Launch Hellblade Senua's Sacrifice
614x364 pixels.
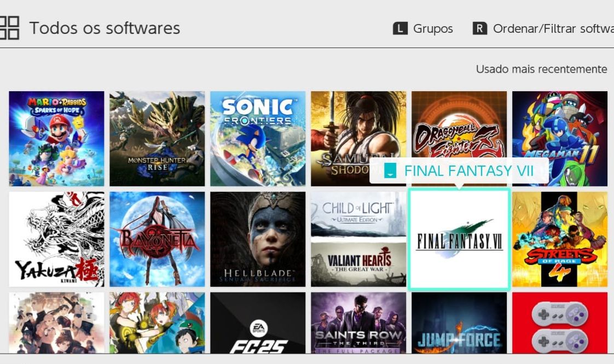click(x=258, y=239)
